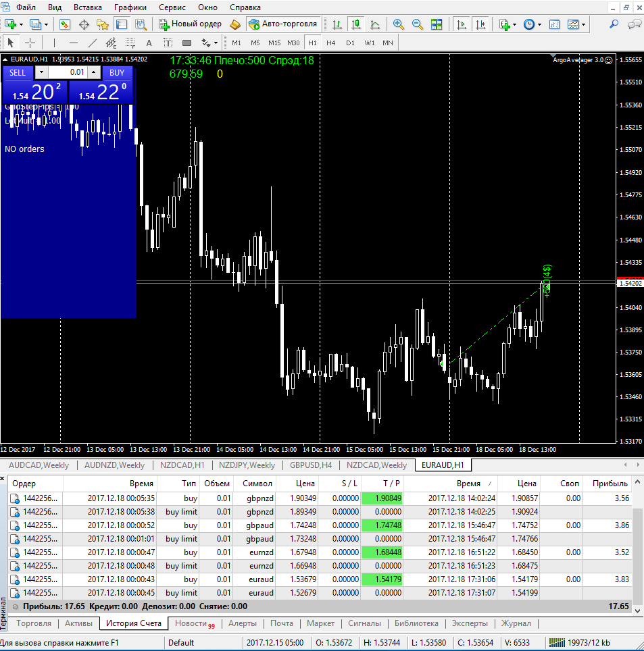Collapse the one-click trading panel triangle
Screen dimensions: 644x651
[x=5, y=59]
